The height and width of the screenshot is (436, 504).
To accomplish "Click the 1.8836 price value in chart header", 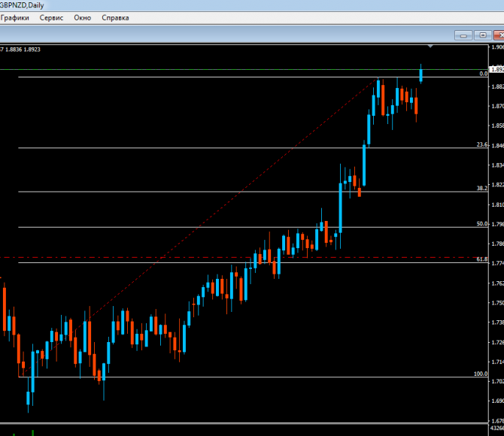I will pos(14,50).
